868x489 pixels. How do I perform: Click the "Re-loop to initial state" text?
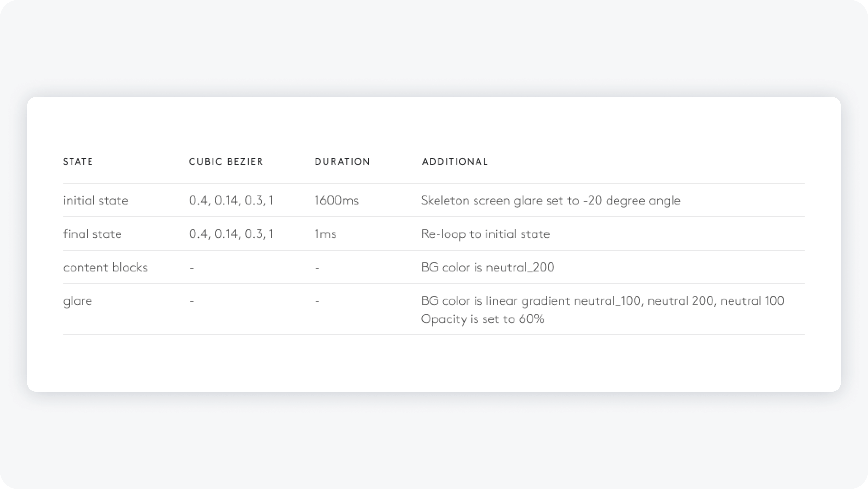[x=485, y=234]
